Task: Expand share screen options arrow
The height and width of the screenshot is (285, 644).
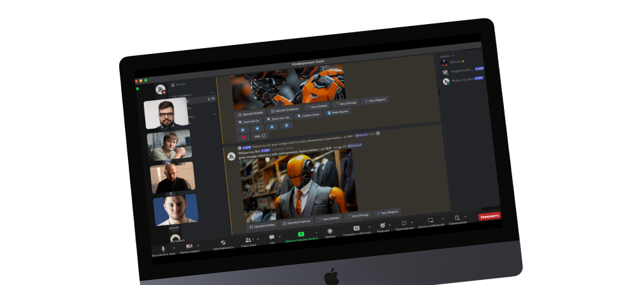Action: click(x=316, y=232)
